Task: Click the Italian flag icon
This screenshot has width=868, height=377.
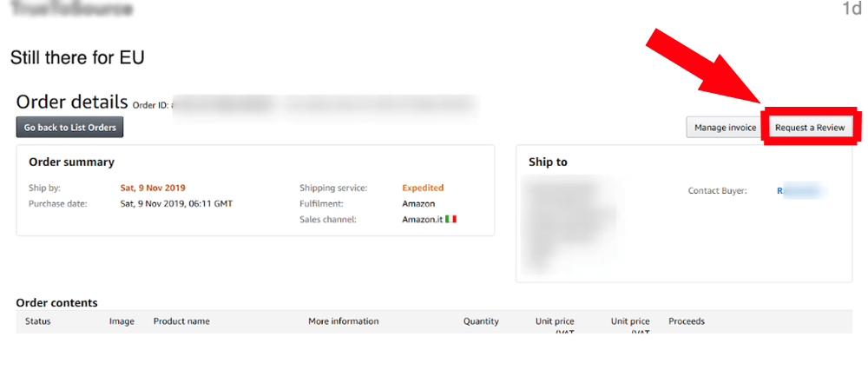Action: 450,220
